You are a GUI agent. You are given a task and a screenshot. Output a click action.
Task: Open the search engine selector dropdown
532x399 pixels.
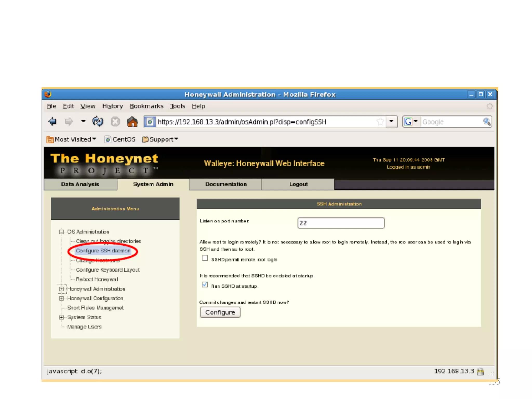[411, 122]
